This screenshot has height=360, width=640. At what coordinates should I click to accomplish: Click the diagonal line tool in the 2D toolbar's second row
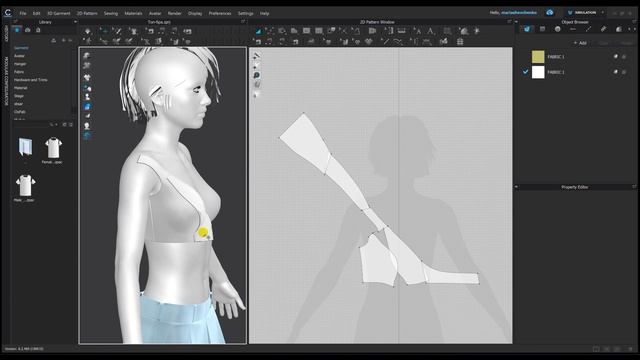(x=384, y=41)
